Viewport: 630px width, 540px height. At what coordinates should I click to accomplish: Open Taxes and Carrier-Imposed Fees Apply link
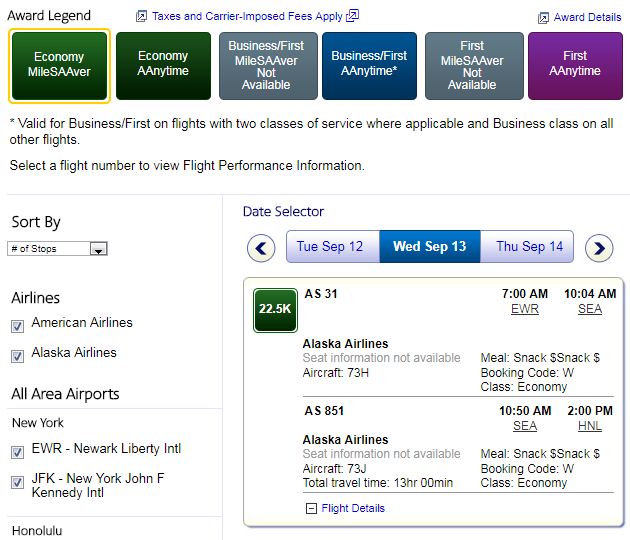click(247, 16)
